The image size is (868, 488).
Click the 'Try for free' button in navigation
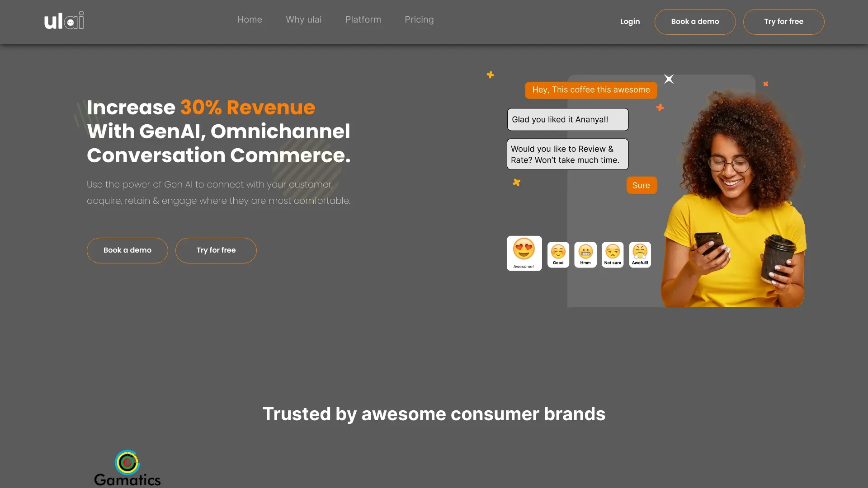coord(783,21)
